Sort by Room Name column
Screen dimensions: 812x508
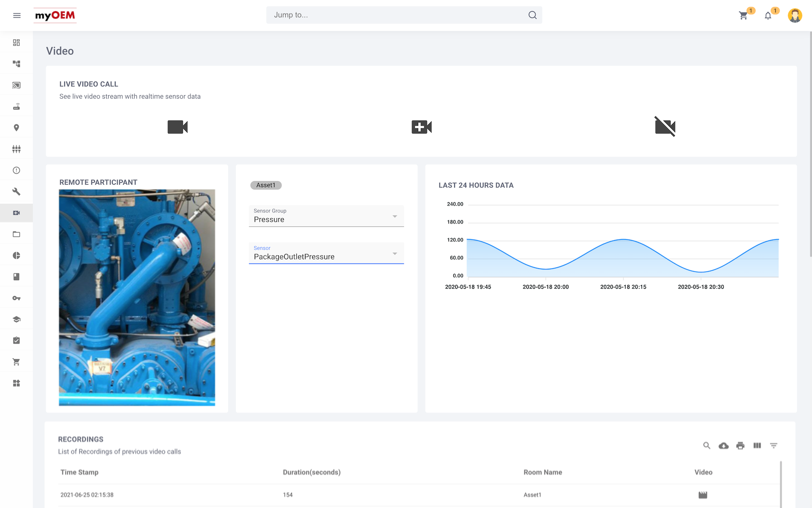(x=543, y=472)
